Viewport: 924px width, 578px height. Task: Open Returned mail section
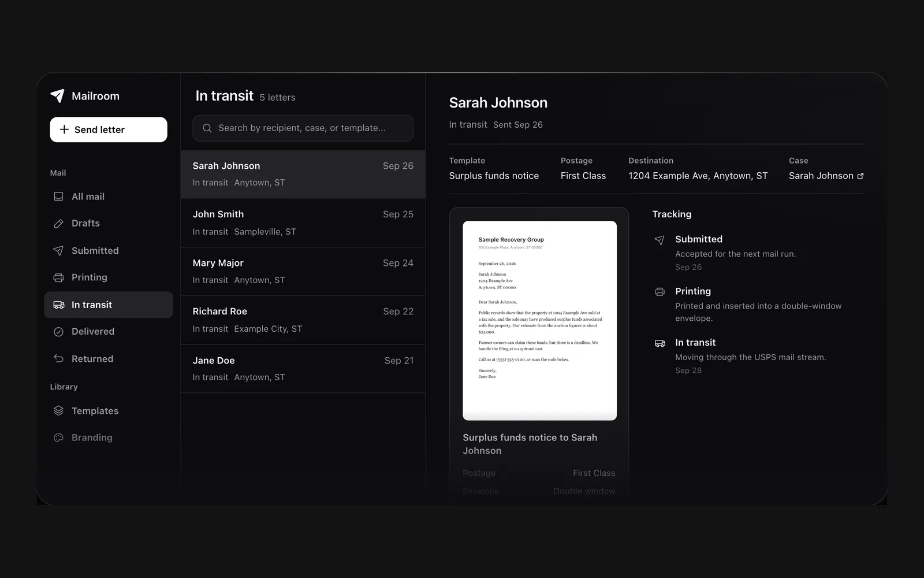109,359
